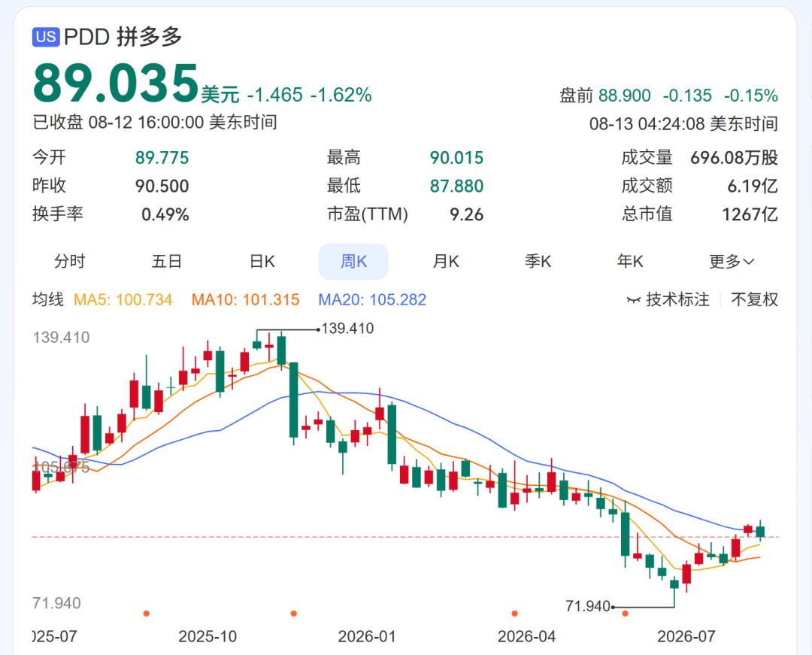Switch to the 五日 chart tab
Viewport: 812px width, 655px height.
pyautogui.click(x=166, y=262)
